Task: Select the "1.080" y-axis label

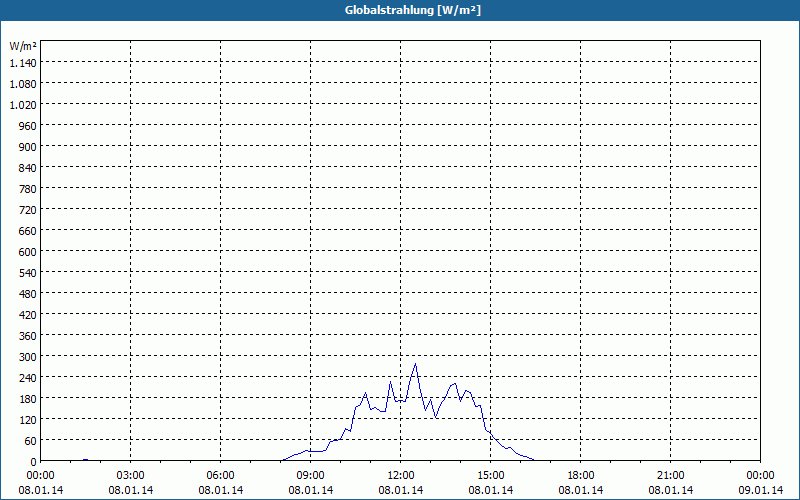Action: point(23,84)
